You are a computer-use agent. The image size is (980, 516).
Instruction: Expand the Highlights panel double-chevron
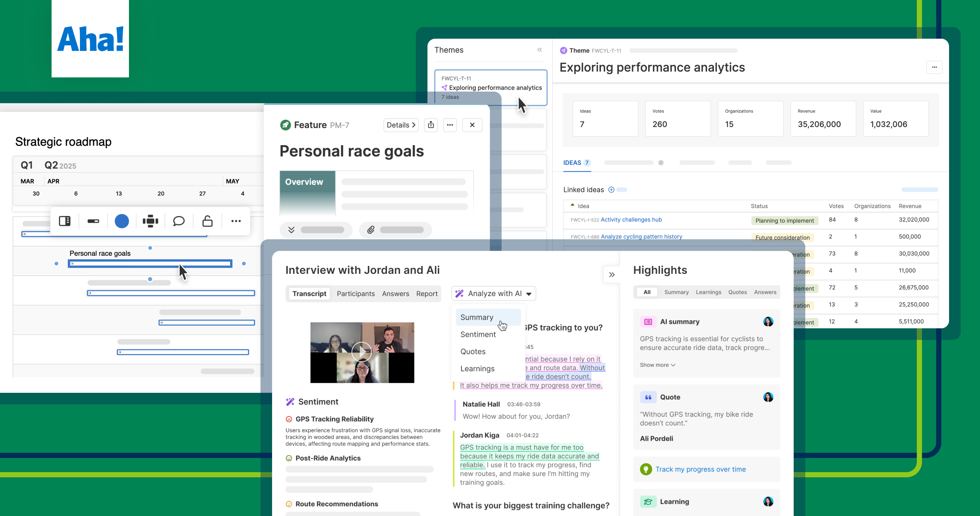(611, 275)
